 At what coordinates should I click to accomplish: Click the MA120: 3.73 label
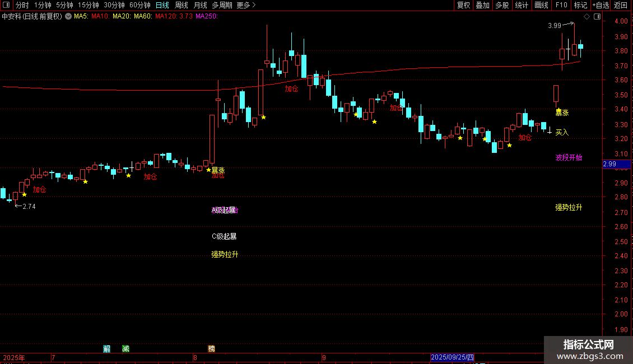[174, 16]
